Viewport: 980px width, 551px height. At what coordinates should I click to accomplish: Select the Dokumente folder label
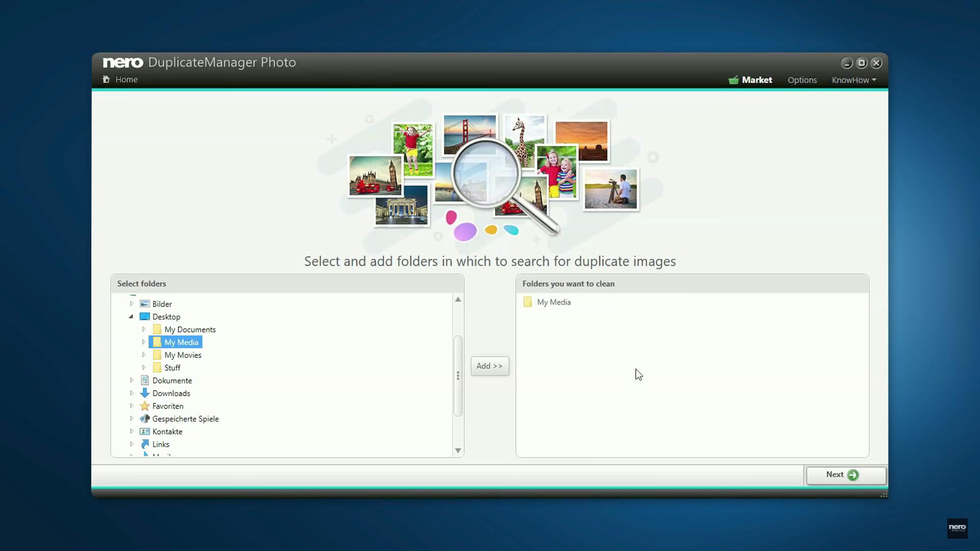tap(172, 381)
